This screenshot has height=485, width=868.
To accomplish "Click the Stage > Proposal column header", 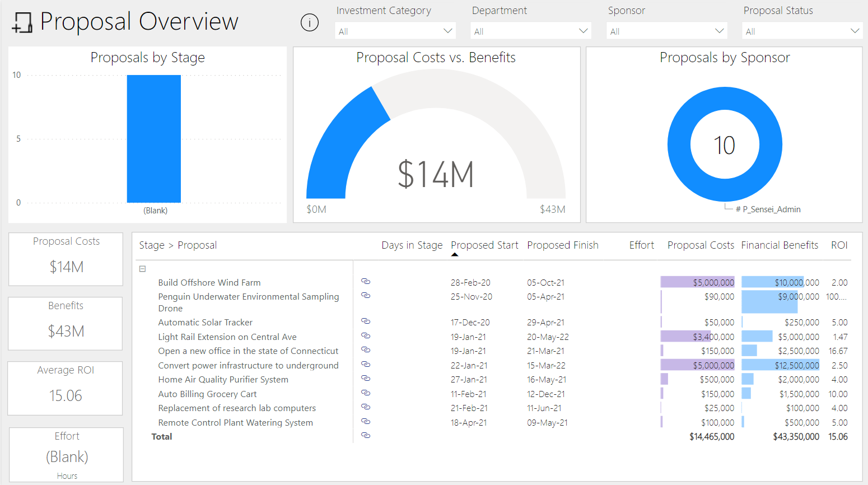I will pos(178,245).
